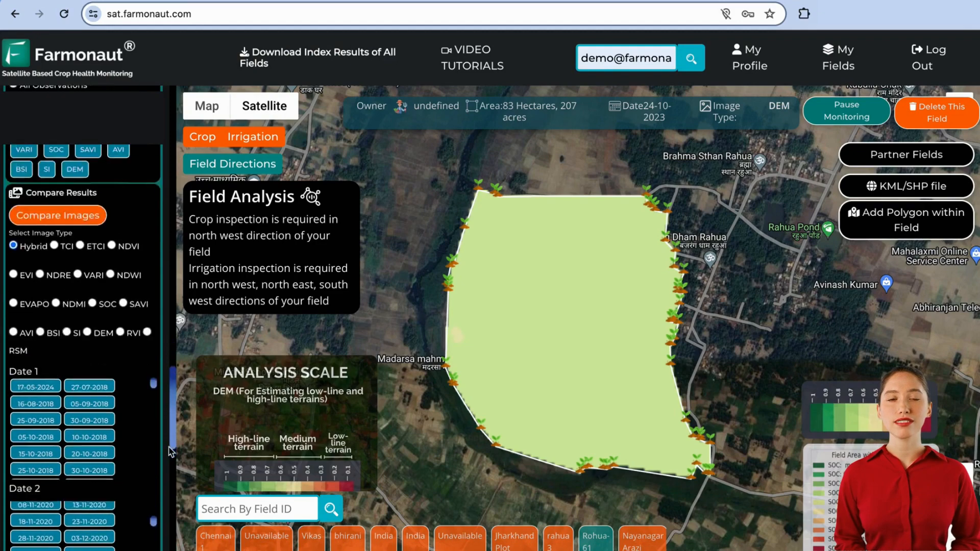Switch to Satellite view tab
Viewport: 980px width, 551px height.
click(x=264, y=106)
